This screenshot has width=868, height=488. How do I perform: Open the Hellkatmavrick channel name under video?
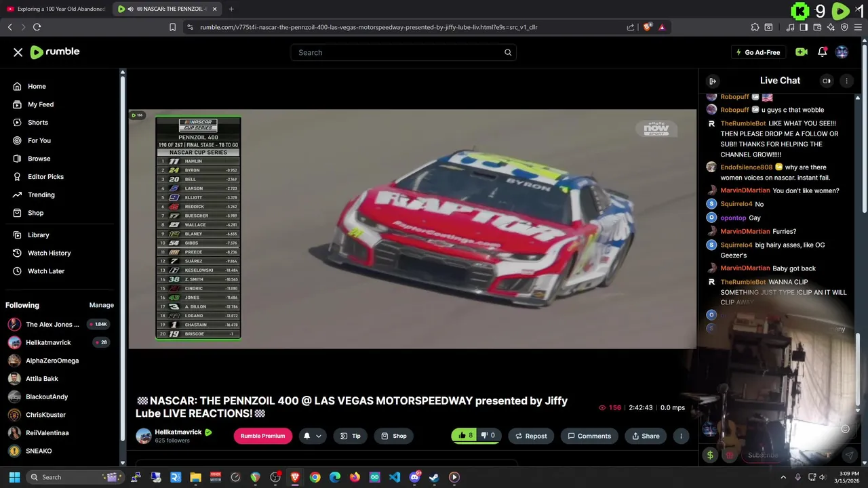[x=178, y=432]
